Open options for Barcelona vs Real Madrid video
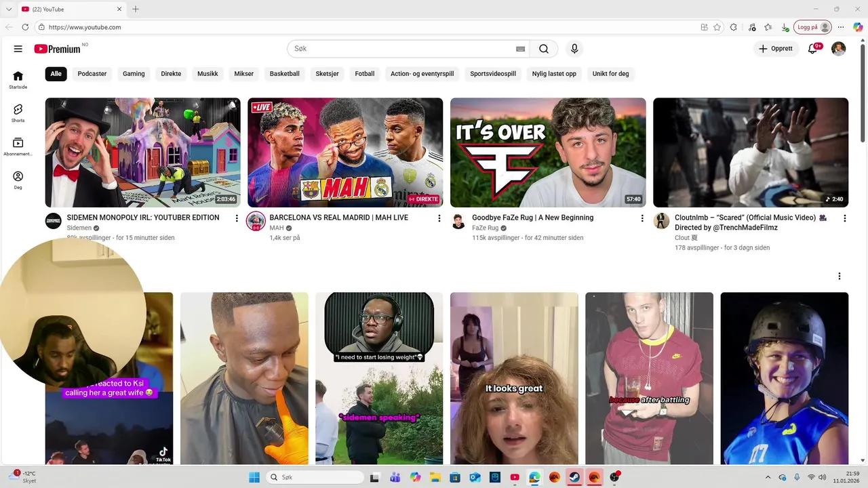 (x=439, y=218)
